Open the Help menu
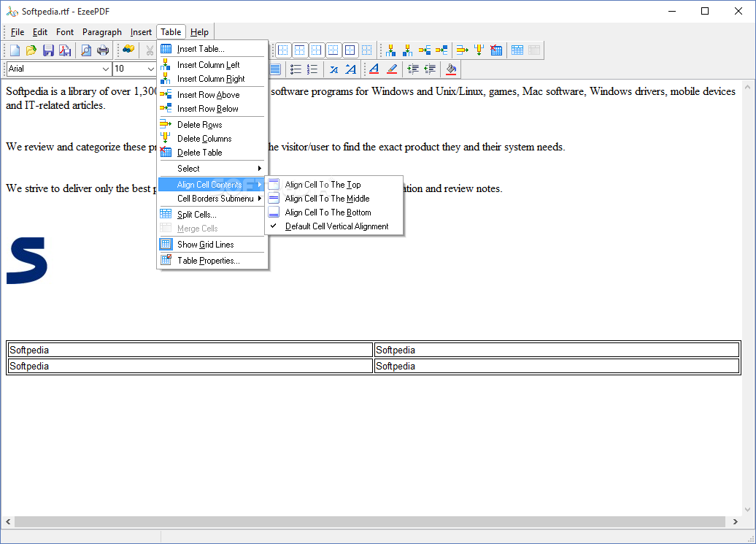756x544 pixels. (x=200, y=32)
